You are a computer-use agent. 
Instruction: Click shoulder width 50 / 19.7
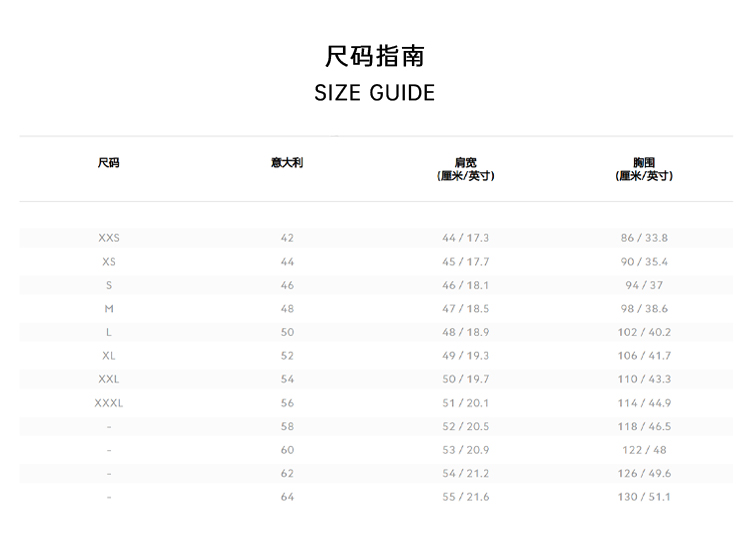point(465,379)
